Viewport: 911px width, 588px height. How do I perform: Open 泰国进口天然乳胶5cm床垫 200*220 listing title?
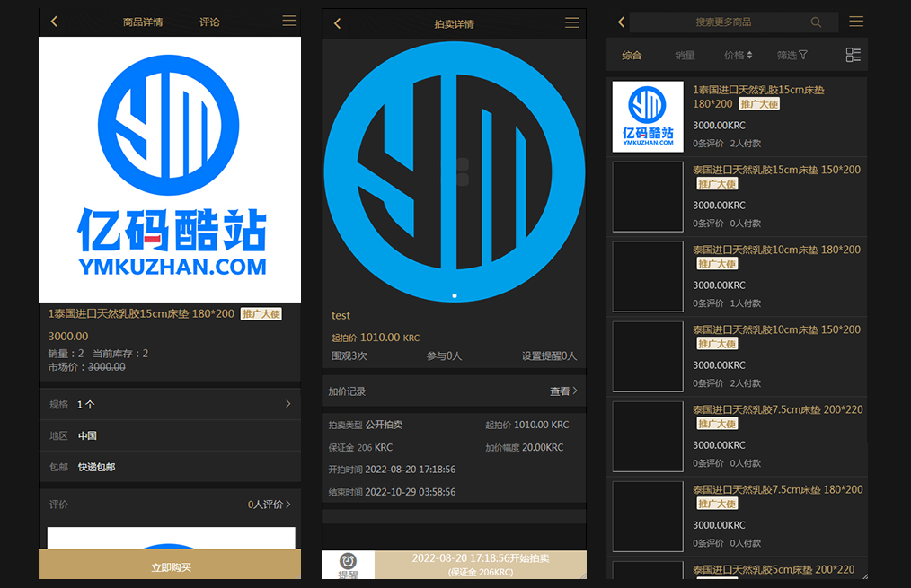click(x=774, y=569)
